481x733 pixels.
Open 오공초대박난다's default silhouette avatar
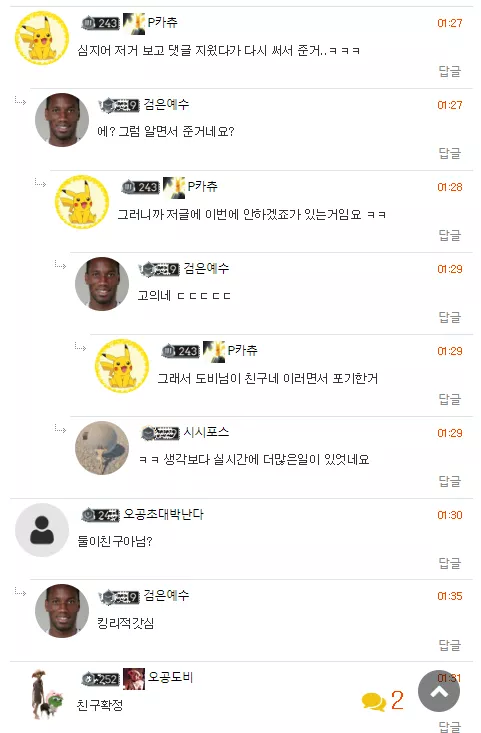coord(42,530)
